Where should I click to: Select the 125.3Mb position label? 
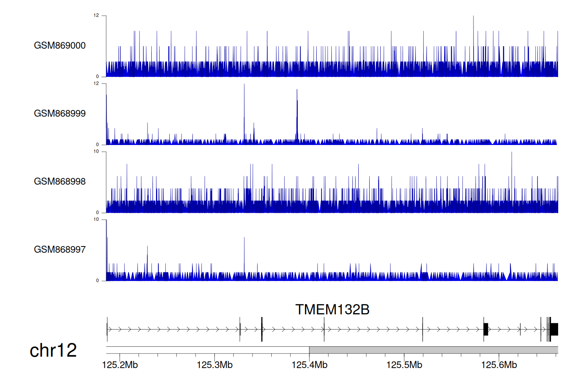click(214, 365)
